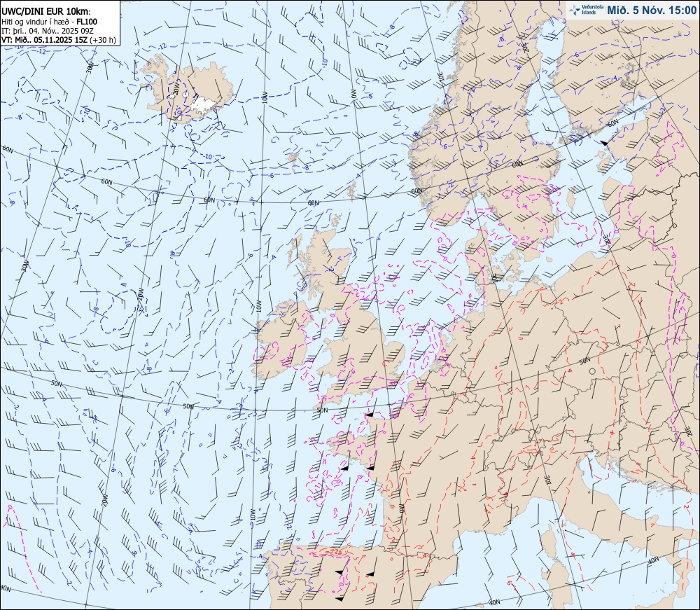Click the black pennant wind barb in the Gulf of Finland
The width and height of the screenshot is (700, 610).
pyautogui.click(x=603, y=143)
